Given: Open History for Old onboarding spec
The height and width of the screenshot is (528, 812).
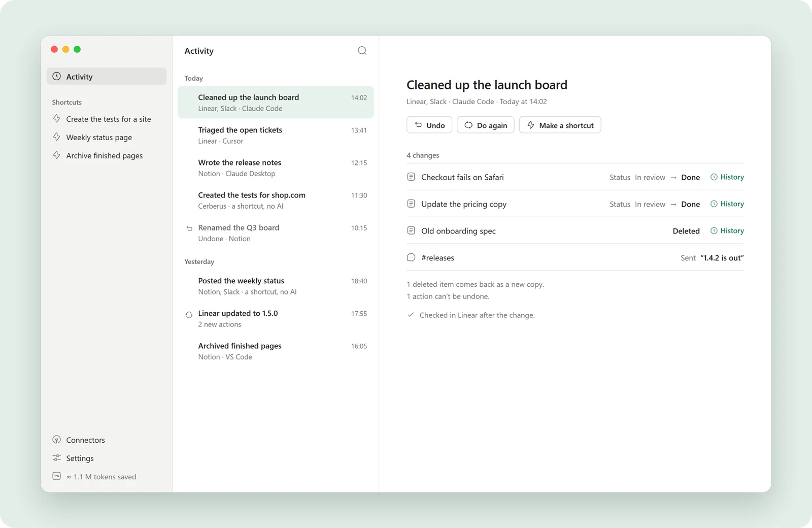Looking at the screenshot, I should tap(727, 230).
